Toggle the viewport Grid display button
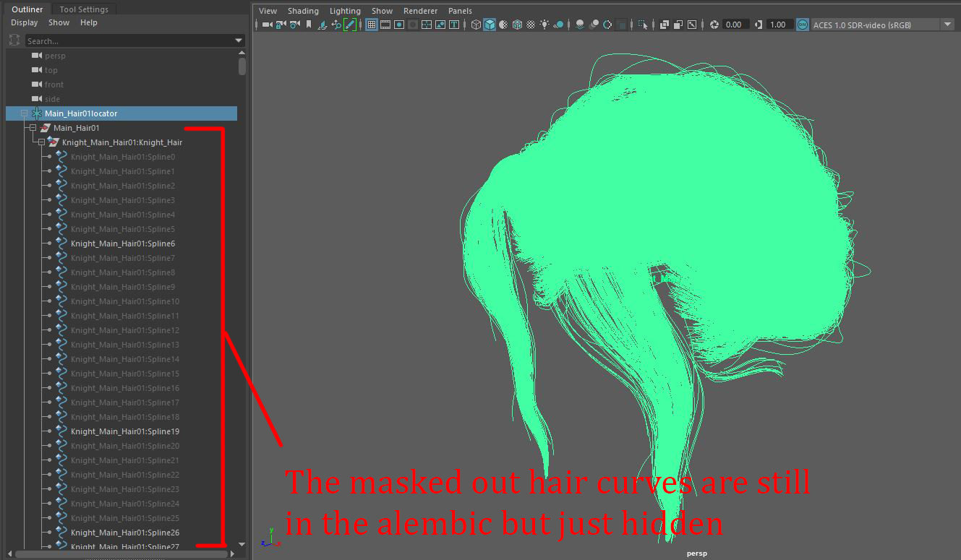The image size is (961, 560). 372,25
